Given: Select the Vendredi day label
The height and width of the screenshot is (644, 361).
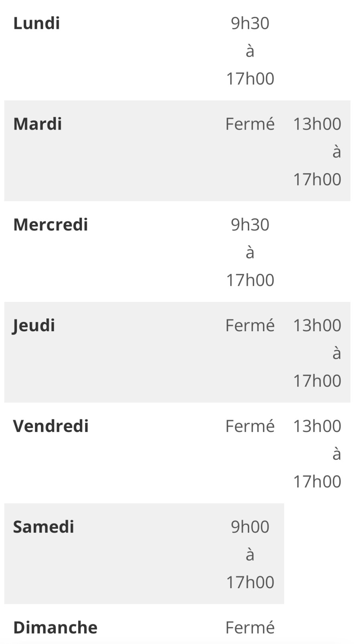Looking at the screenshot, I should tap(51, 426).
